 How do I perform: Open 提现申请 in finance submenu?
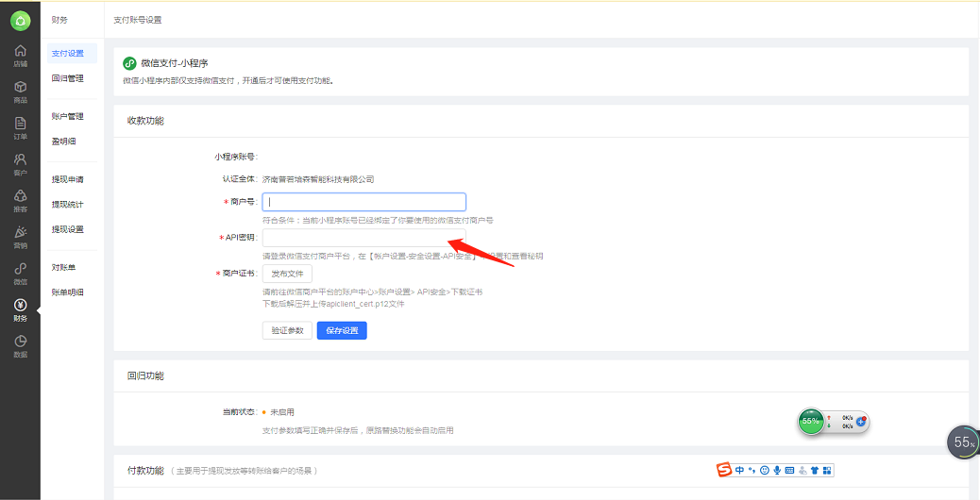point(68,179)
